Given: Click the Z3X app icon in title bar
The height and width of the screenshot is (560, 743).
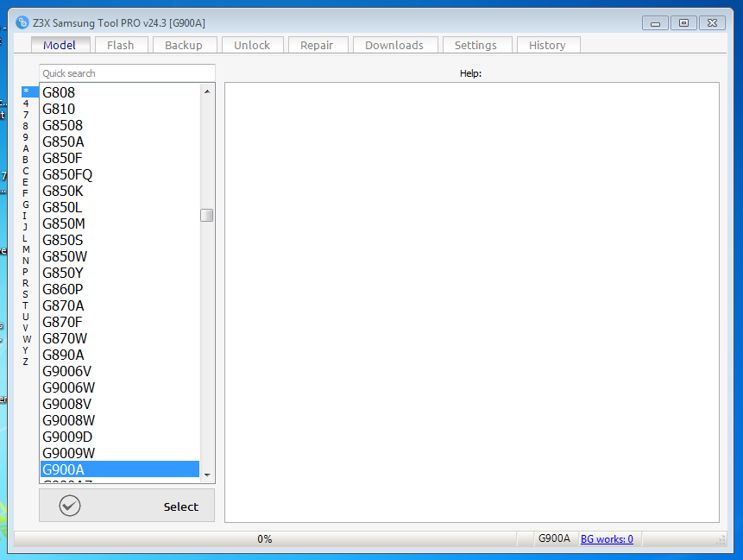Looking at the screenshot, I should (22, 22).
